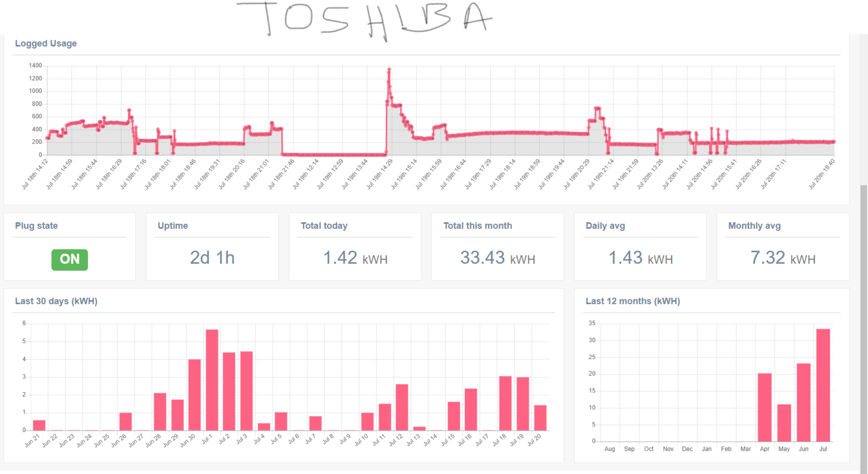Click the May bar in Last 12 months chart

pos(784,423)
